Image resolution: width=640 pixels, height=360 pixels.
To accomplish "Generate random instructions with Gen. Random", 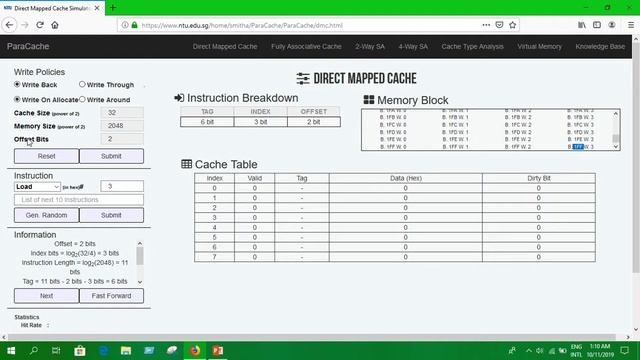I will coord(47,215).
